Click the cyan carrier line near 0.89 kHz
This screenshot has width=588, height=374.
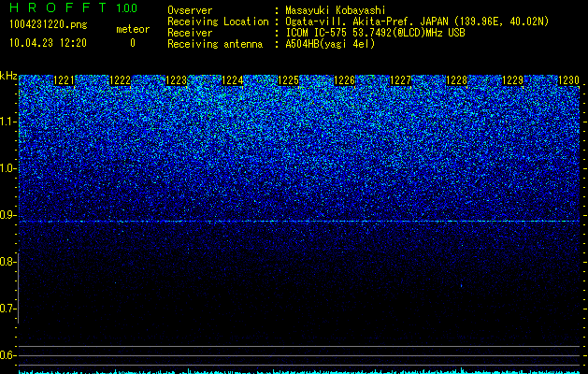pos(299,222)
